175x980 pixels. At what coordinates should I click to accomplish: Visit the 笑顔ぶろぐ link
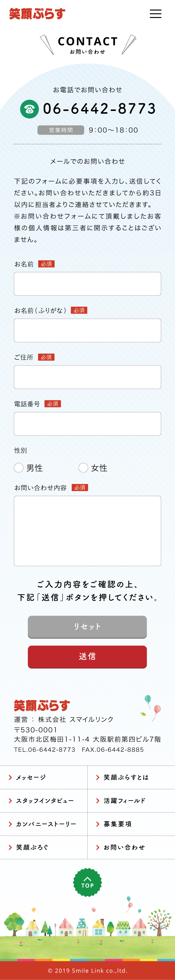[32, 847]
